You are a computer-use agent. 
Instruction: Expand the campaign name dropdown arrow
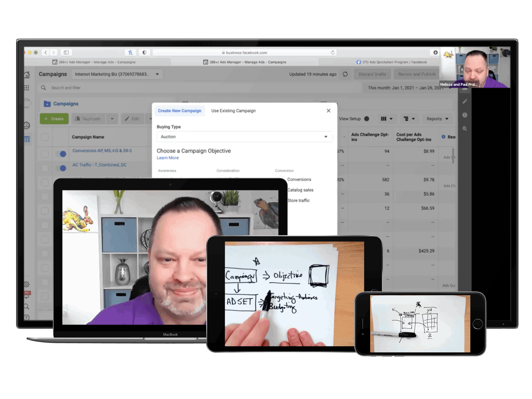(x=157, y=74)
